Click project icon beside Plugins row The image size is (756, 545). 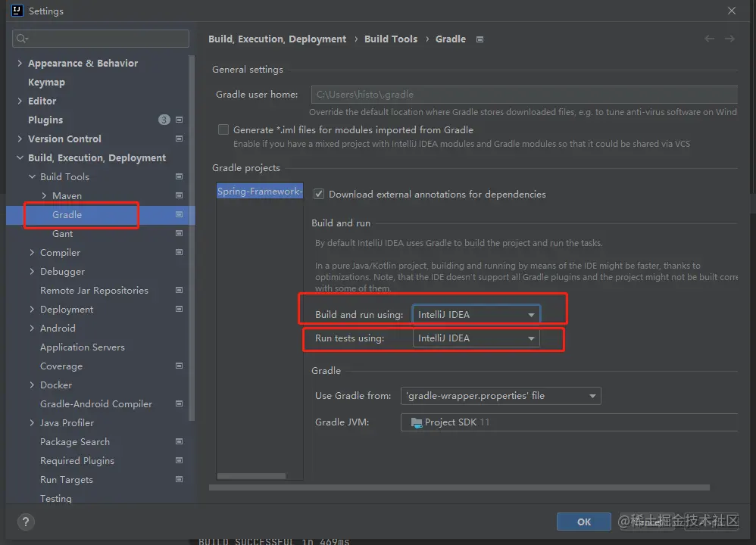[x=179, y=120]
